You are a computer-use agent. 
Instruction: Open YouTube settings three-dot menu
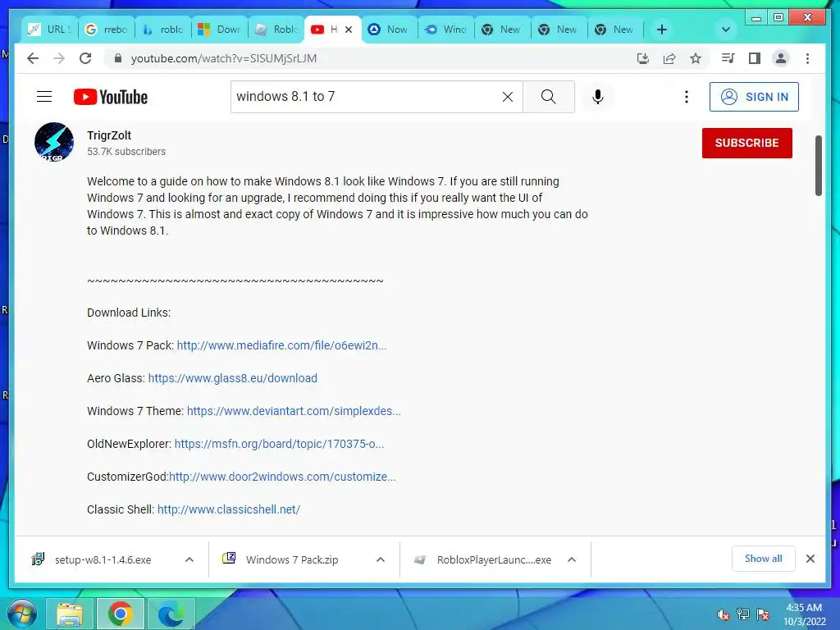(687, 97)
